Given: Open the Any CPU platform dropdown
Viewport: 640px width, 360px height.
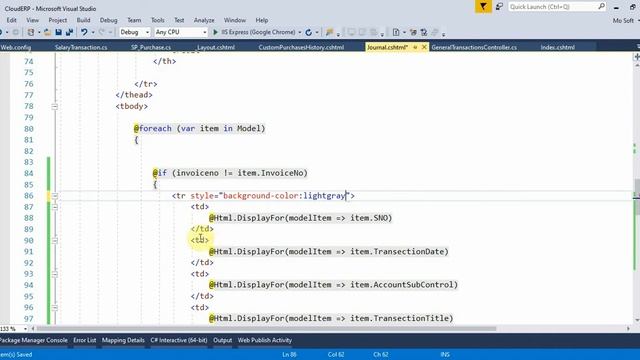Looking at the screenshot, I should (181, 32).
